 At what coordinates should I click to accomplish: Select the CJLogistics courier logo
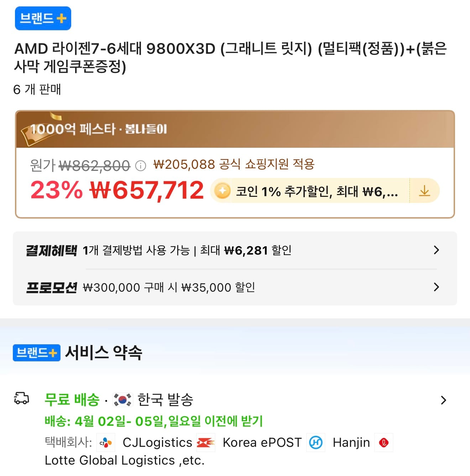click(106, 443)
